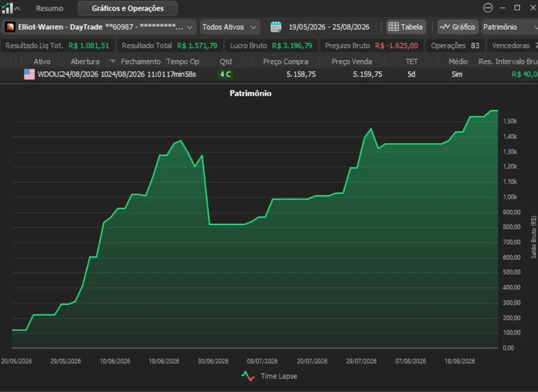Click the Elliot-Warren strategy icon
This screenshot has height=392, width=538.
click(10, 27)
